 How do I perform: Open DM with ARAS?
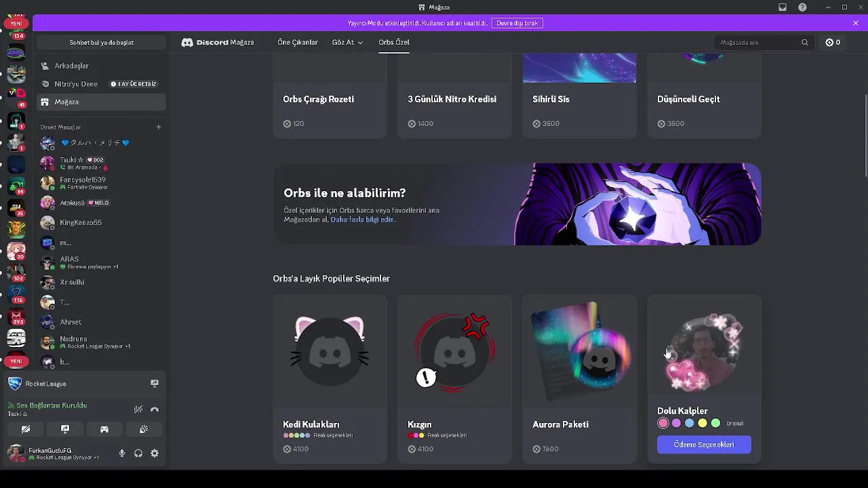click(101, 262)
